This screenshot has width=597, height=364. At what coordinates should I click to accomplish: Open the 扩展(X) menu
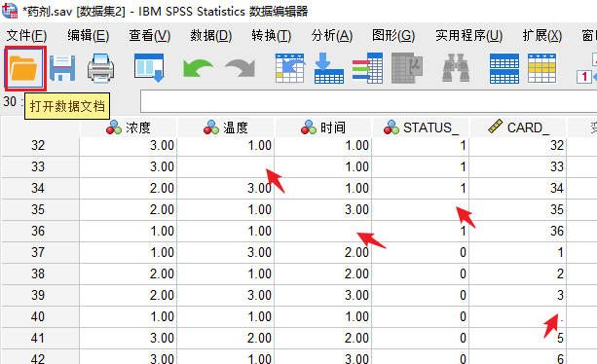[x=542, y=36]
